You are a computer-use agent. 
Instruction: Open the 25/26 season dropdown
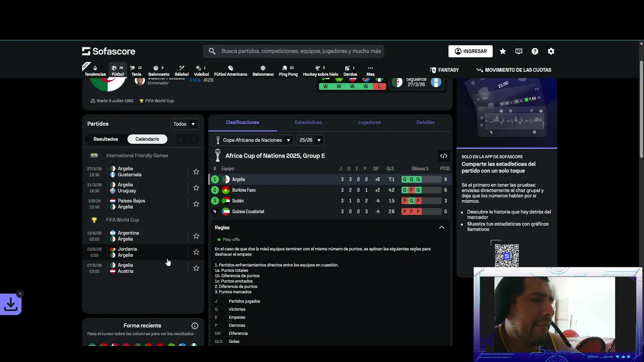tap(310, 140)
